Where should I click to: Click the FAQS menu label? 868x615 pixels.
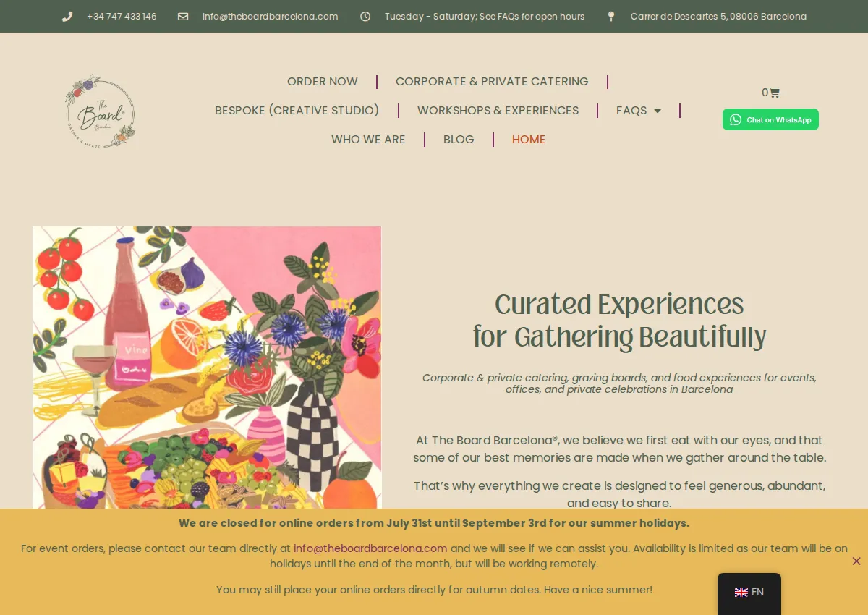pyautogui.click(x=631, y=110)
